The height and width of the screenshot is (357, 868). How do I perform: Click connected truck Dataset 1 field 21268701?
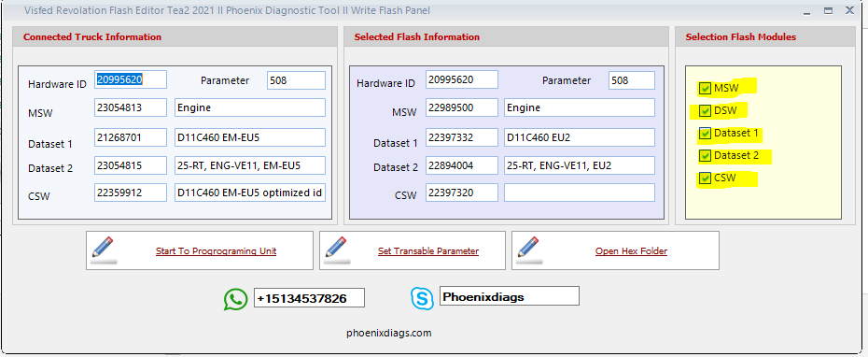pos(131,137)
